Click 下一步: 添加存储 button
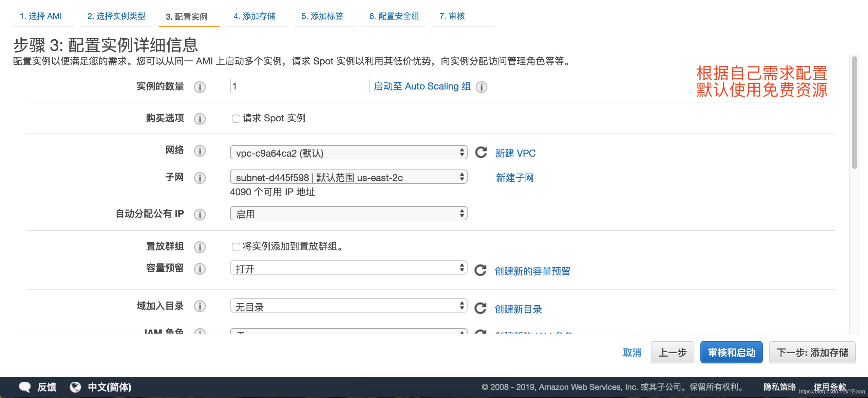Screen dimensions: 868x398 (812, 353)
